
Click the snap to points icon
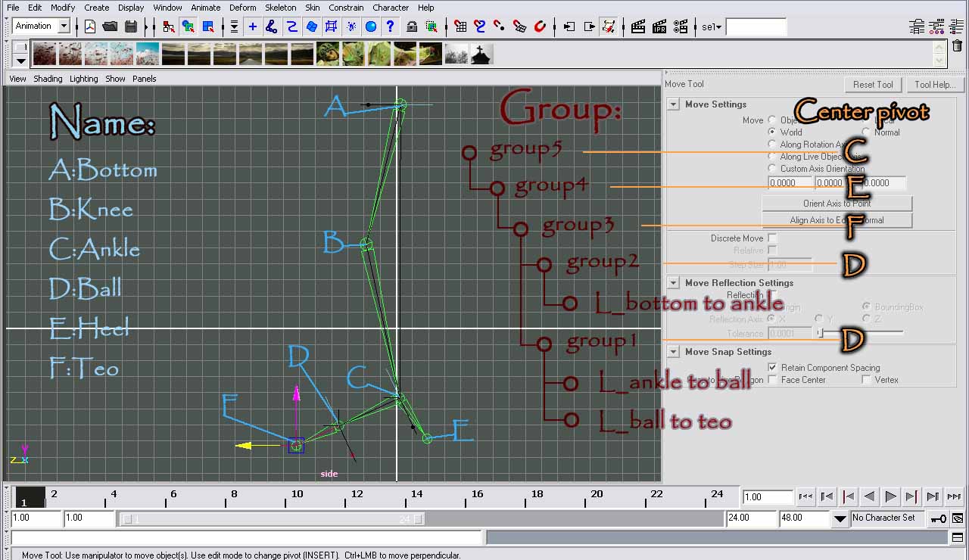pyautogui.click(x=500, y=26)
